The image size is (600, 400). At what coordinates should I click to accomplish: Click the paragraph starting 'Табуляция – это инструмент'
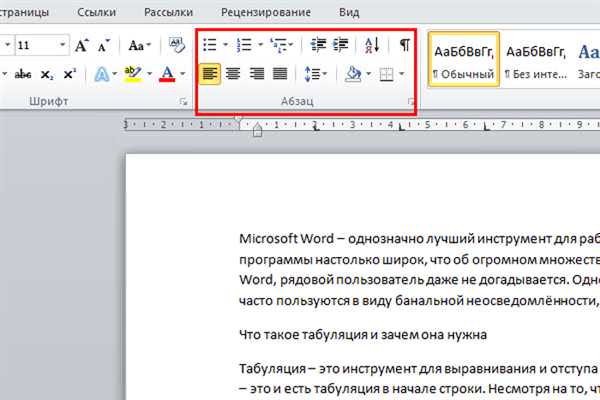click(419, 379)
